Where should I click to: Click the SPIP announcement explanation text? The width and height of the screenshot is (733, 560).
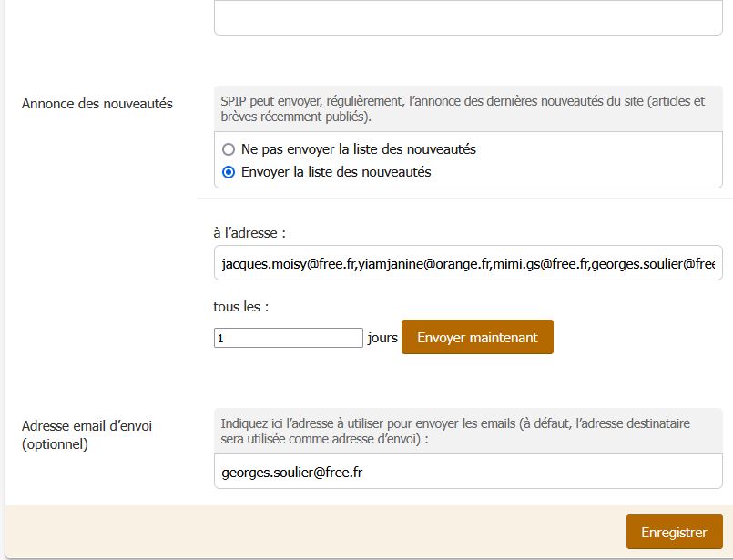pyautogui.click(x=463, y=108)
